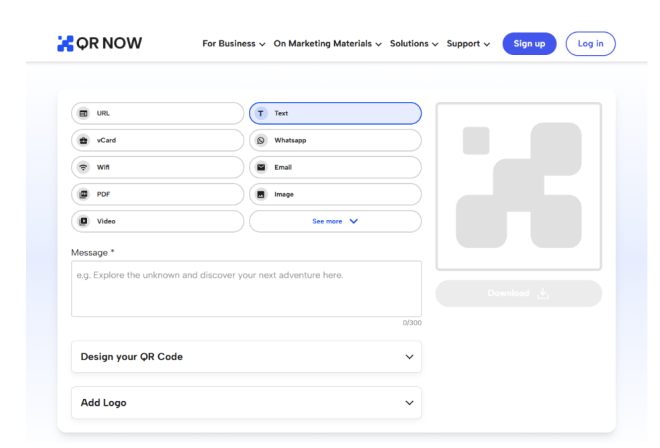Select the Text type T icon
The image size is (660, 448).
(x=261, y=113)
